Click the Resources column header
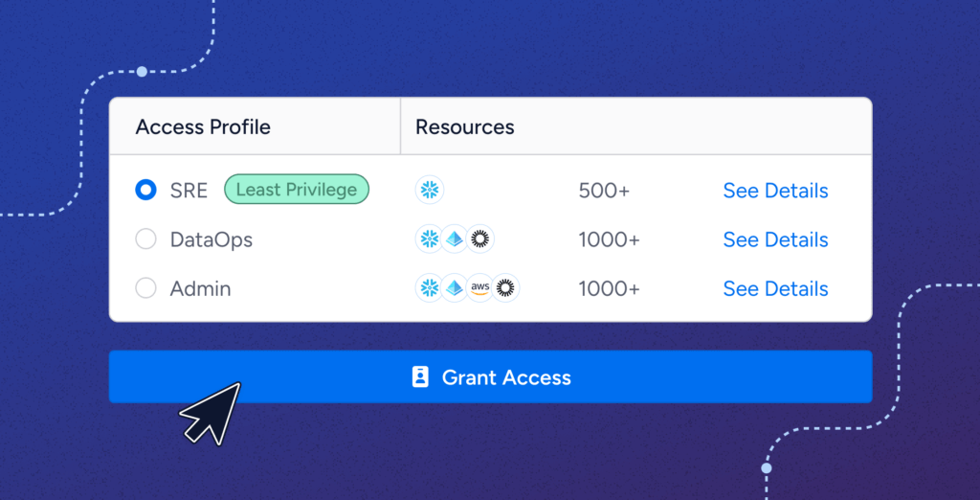The image size is (980, 500). pos(464,127)
